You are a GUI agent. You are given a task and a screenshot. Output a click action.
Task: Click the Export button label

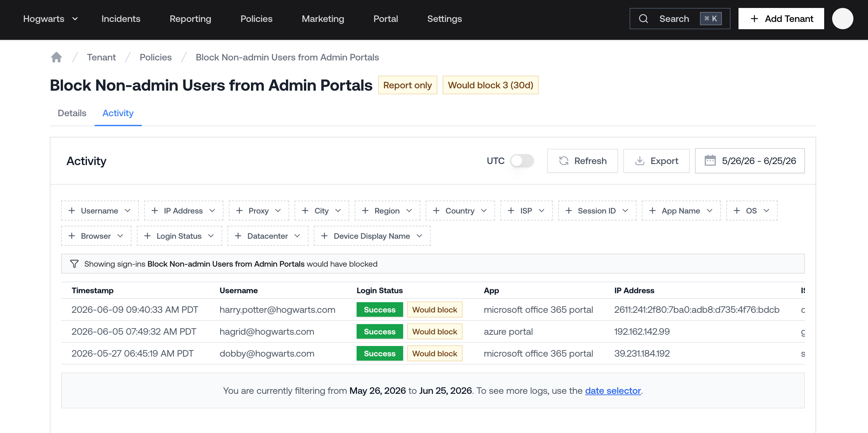pyautogui.click(x=664, y=161)
